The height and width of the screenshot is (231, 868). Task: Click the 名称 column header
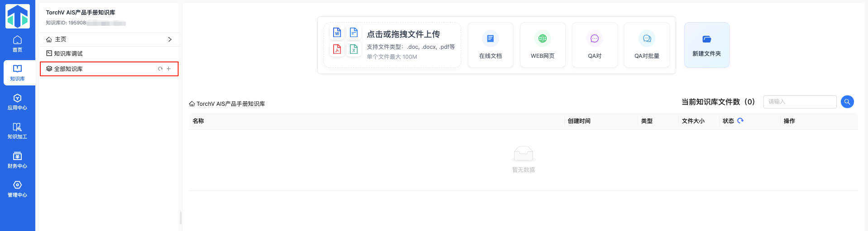(198, 121)
